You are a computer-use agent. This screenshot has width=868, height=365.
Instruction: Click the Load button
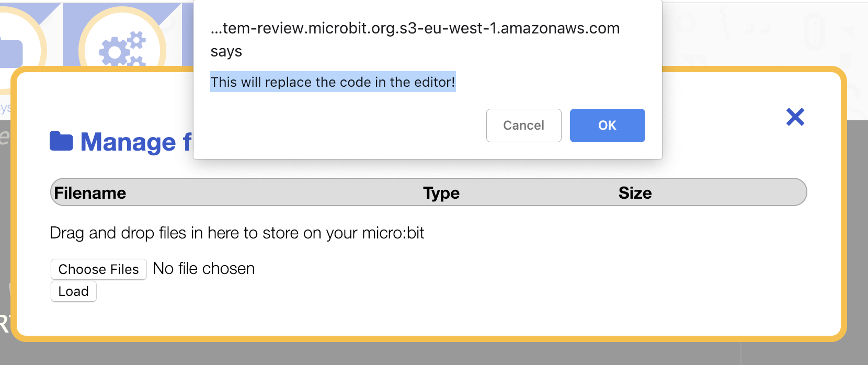73,291
